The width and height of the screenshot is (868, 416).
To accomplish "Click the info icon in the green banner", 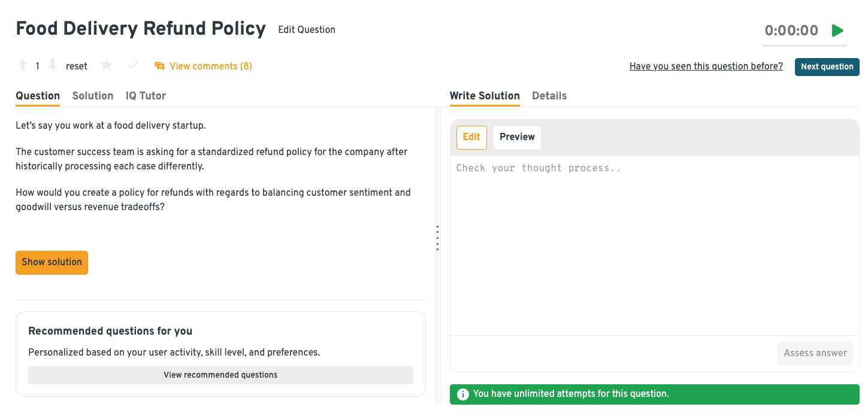I will click(x=462, y=394).
